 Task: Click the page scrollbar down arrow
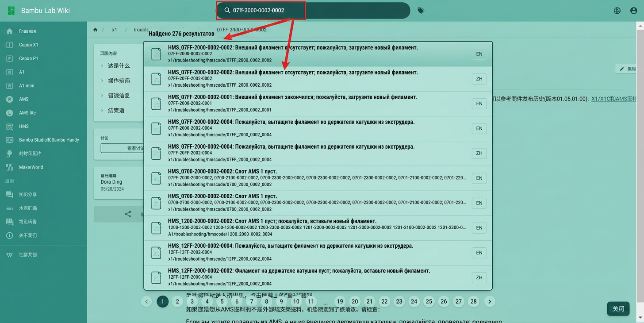pyautogui.click(x=640, y=318)
